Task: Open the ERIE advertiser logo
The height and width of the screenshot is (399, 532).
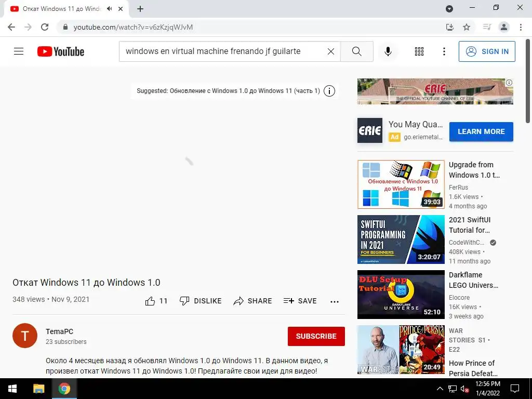Action: tap(370, 130)
